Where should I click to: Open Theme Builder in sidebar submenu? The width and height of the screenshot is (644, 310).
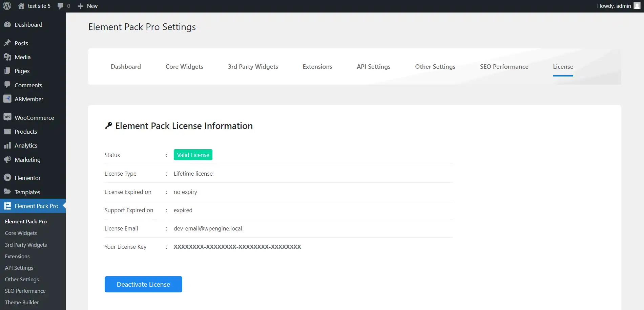click(x=22, y=302)
